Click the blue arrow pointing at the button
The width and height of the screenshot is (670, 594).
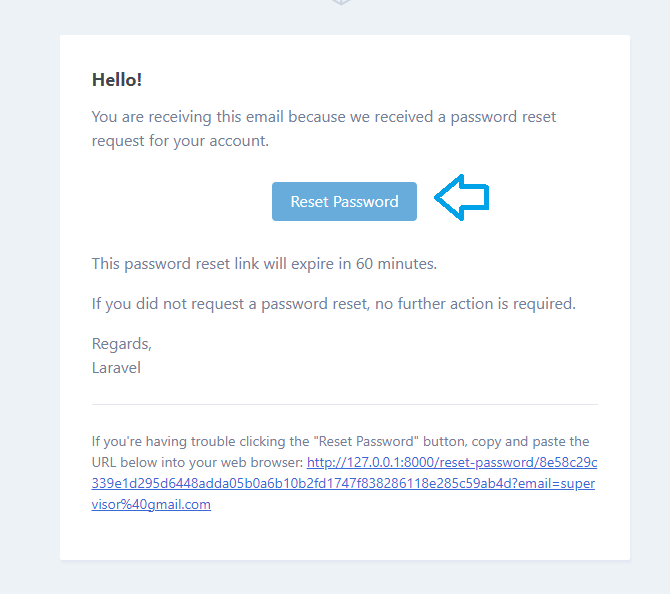click(461, 197)
